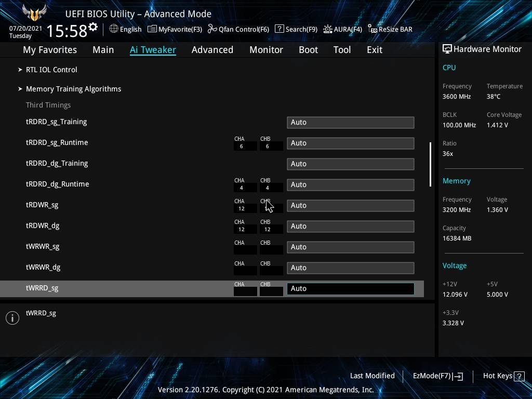Image resolution: width=532 pixels, height=399 pixels.
Task: Select the tRDWR_dg Auto value box
Action: coord(350,226)
